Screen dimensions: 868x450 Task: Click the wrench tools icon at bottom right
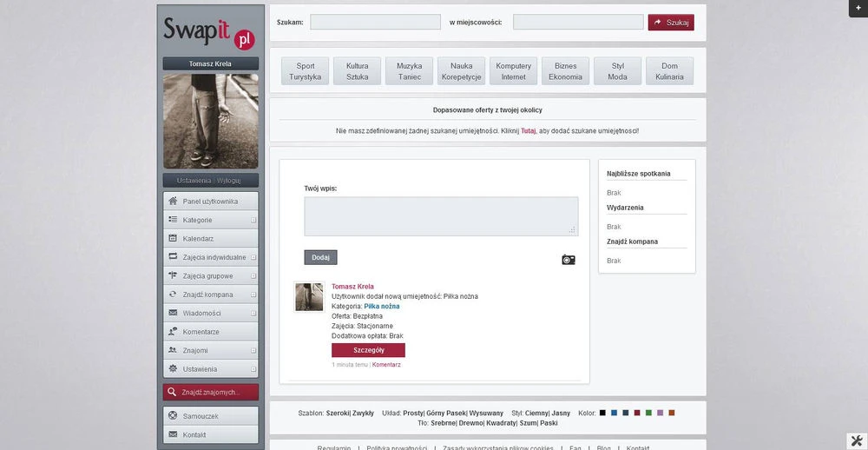point(857,440)
